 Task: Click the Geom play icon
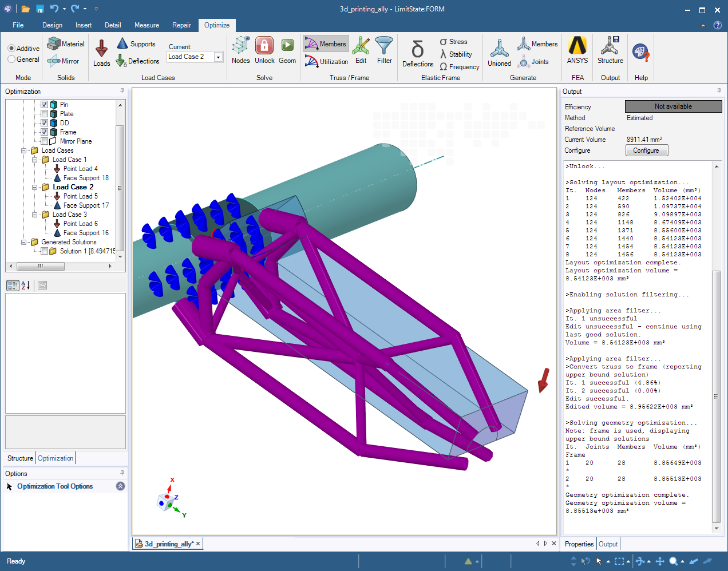coord(287,45)
